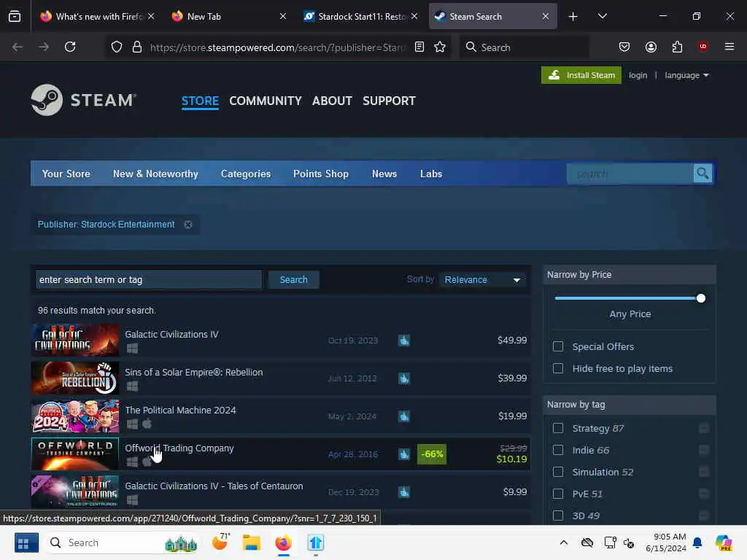
Task: Click the Steam store search magnifier icon
Action: 703,174
